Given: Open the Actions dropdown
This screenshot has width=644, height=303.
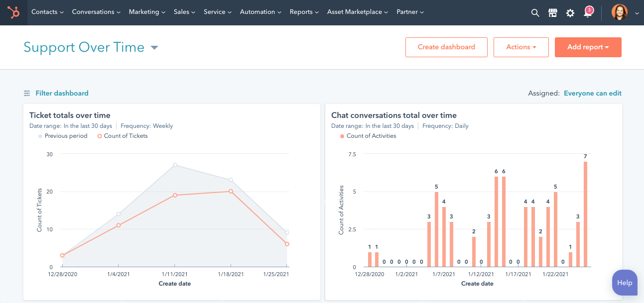Looking at the screenshot, I should [520, 47].
